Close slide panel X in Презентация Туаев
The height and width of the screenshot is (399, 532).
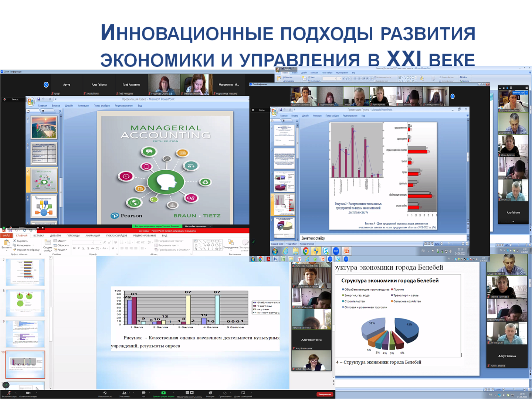[60, 111]
